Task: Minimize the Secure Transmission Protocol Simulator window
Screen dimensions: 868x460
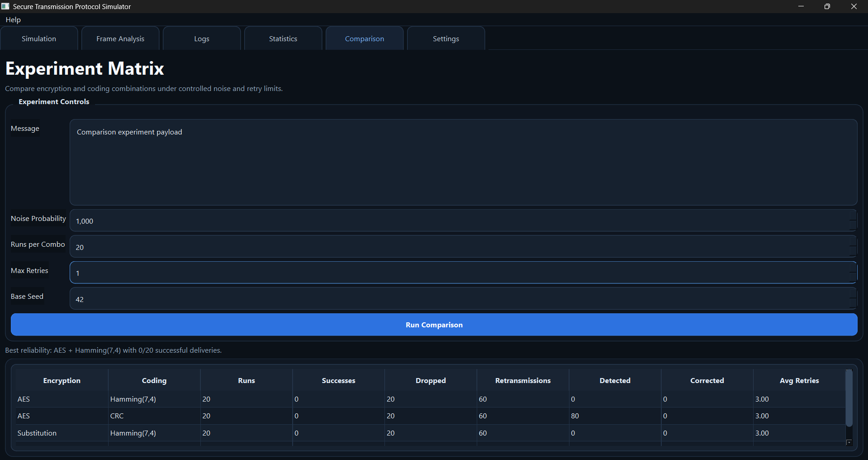Action: 801,6
